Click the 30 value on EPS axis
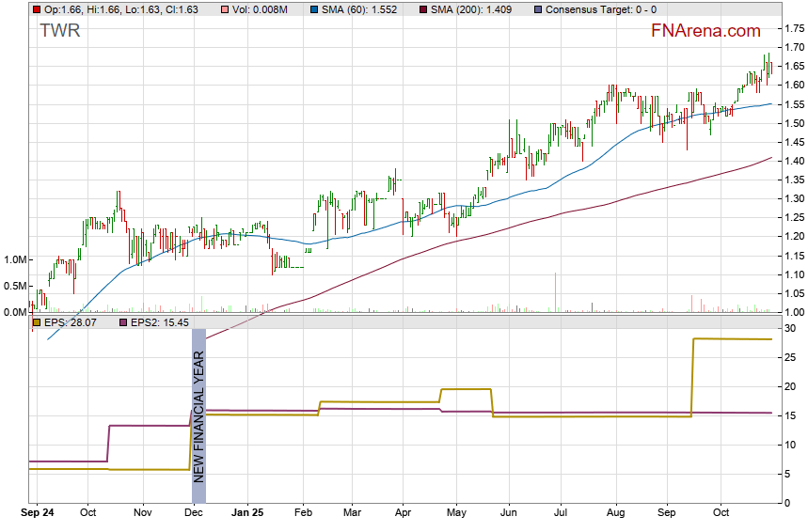The width and height of the screenshot is (808, 532). tap(791, 327)
